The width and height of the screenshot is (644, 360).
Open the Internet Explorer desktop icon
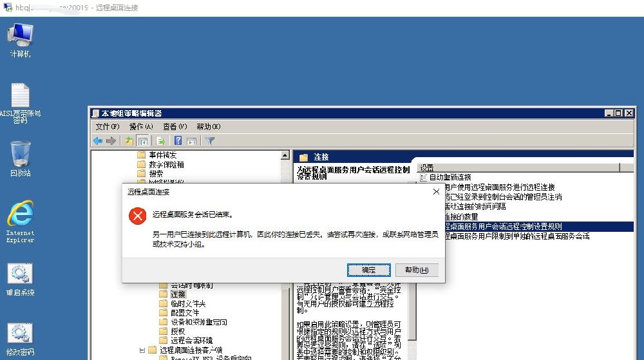pos(20,222)
